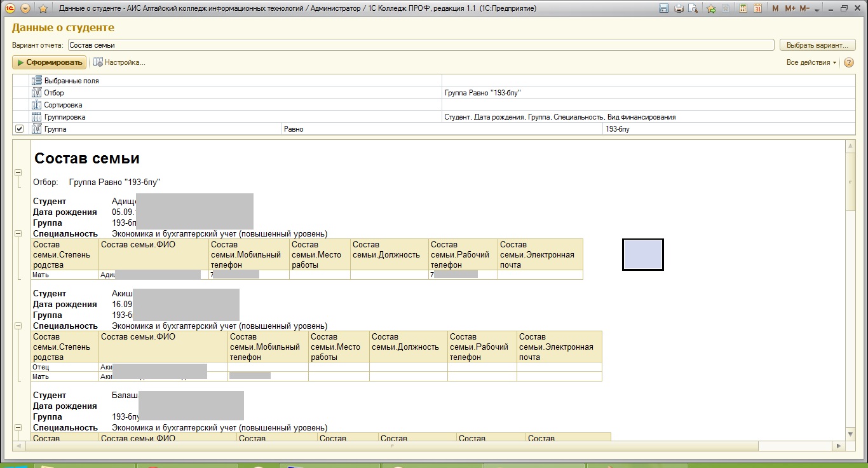
Task: Click the horizontal scrollbar left arrow
Action: tap(18, 446)
